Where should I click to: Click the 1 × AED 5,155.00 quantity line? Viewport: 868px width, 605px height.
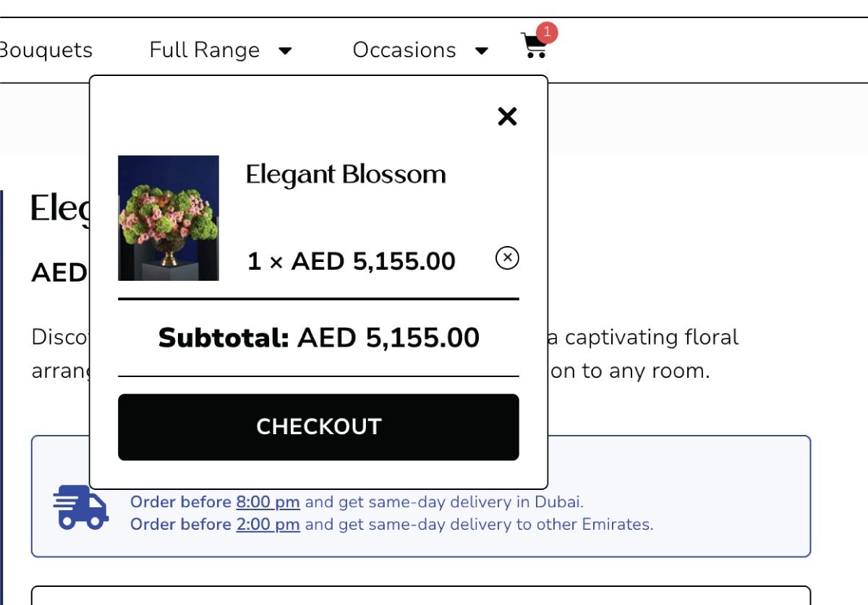click(352, 261)
